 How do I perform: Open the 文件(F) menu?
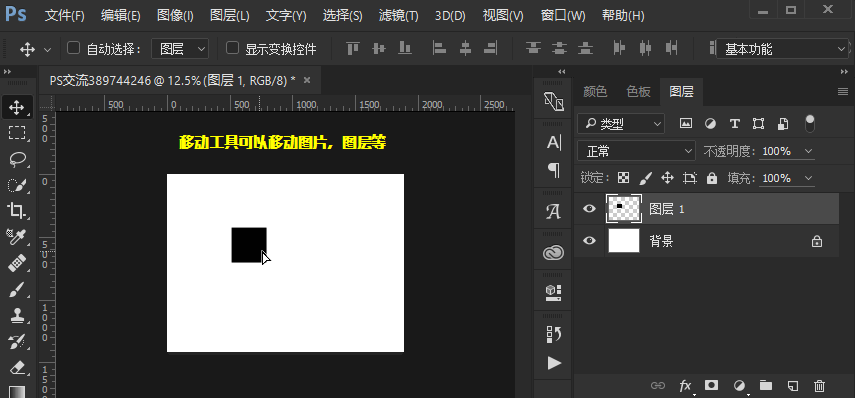coord(64,15)
